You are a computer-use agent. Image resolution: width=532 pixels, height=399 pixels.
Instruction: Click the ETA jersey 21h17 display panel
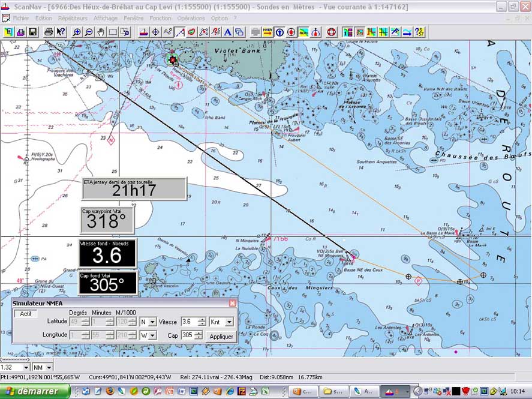coord(134,188)
